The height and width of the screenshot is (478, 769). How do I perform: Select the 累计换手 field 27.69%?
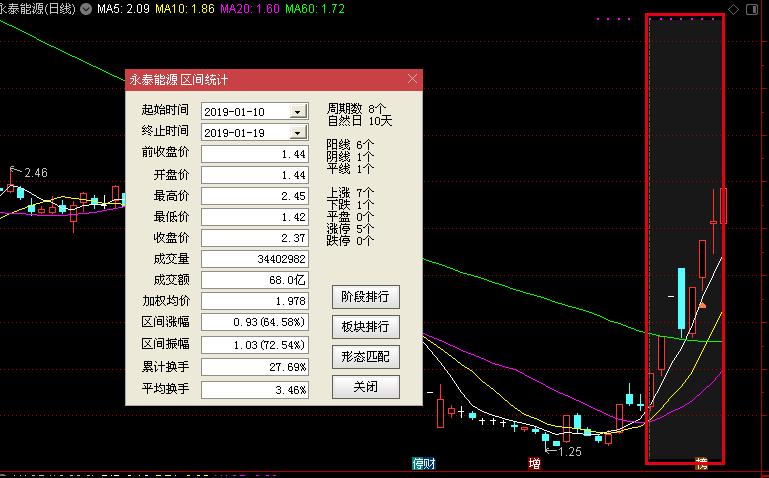coord(255,367)
